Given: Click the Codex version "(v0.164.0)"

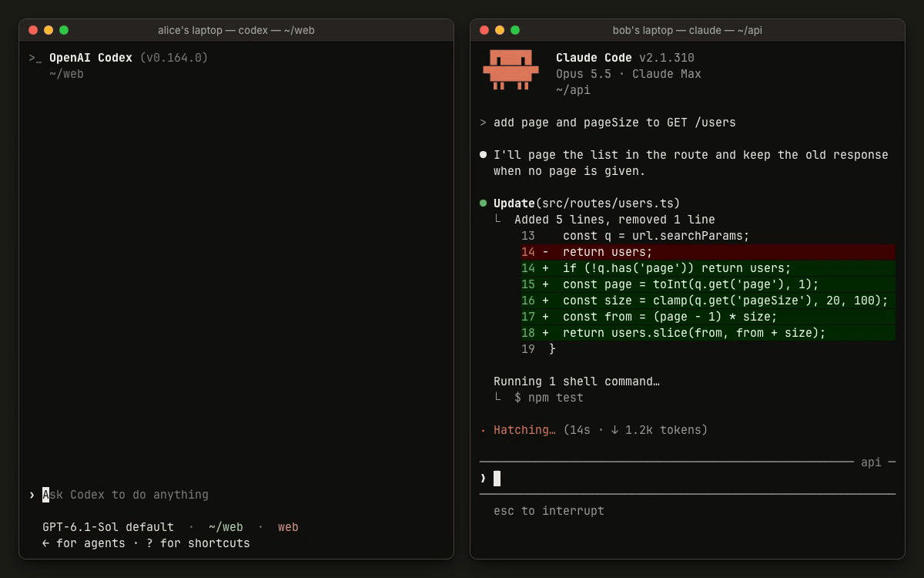Looking at the screenshot, I should tap(174, 58).
